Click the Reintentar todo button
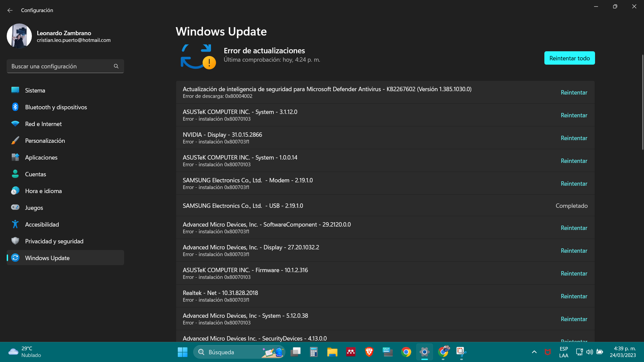The height and width of the screenshot is (362, 644). pyautogui.click(x=570, y=58)
